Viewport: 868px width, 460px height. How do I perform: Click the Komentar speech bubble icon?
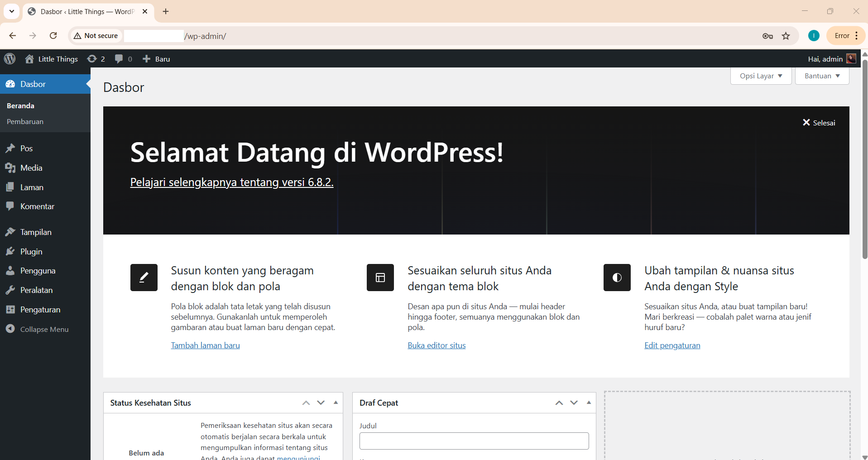coord(11,206)
